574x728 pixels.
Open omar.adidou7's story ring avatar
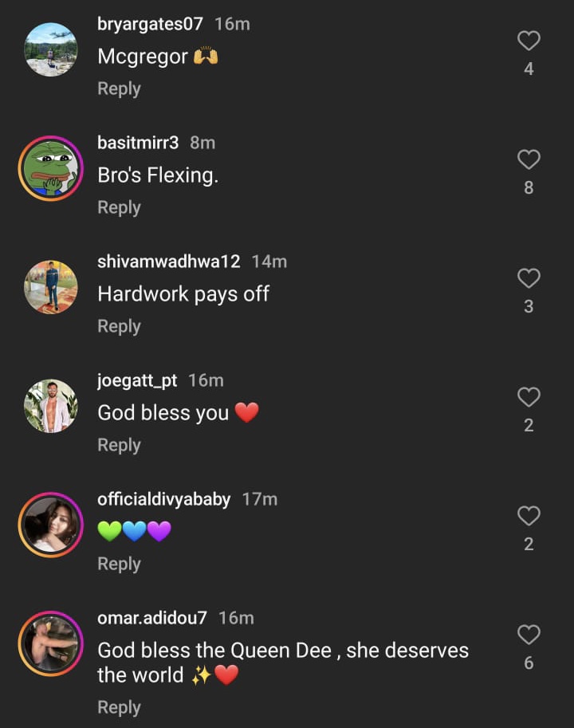(x=51, y=643)
